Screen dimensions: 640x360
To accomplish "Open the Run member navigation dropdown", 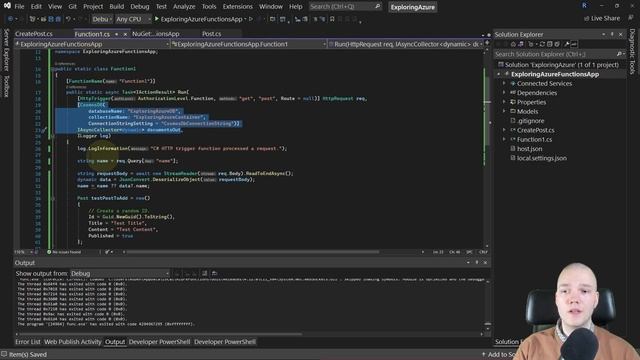I will [x=406, y=44].
